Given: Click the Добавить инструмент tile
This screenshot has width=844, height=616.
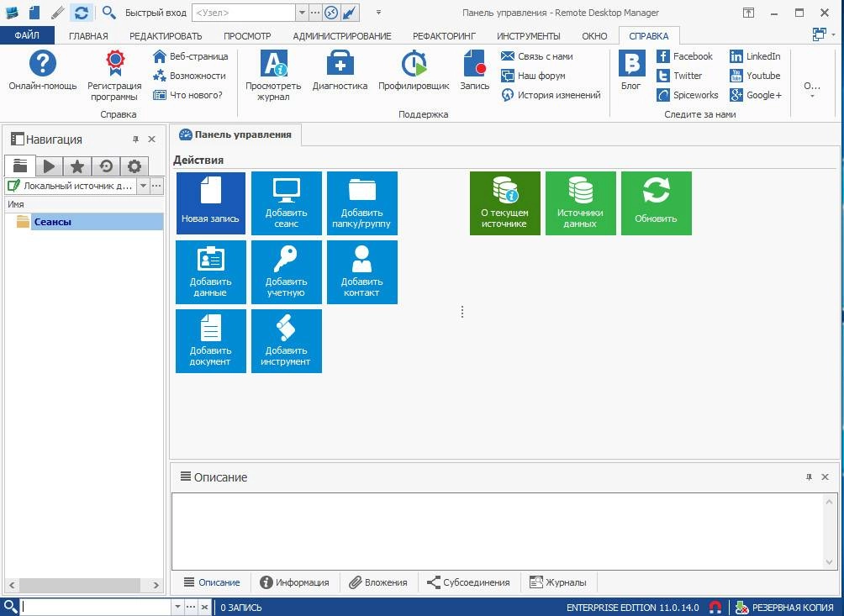Looking at the screenshot, I should [x=287, y=341].
